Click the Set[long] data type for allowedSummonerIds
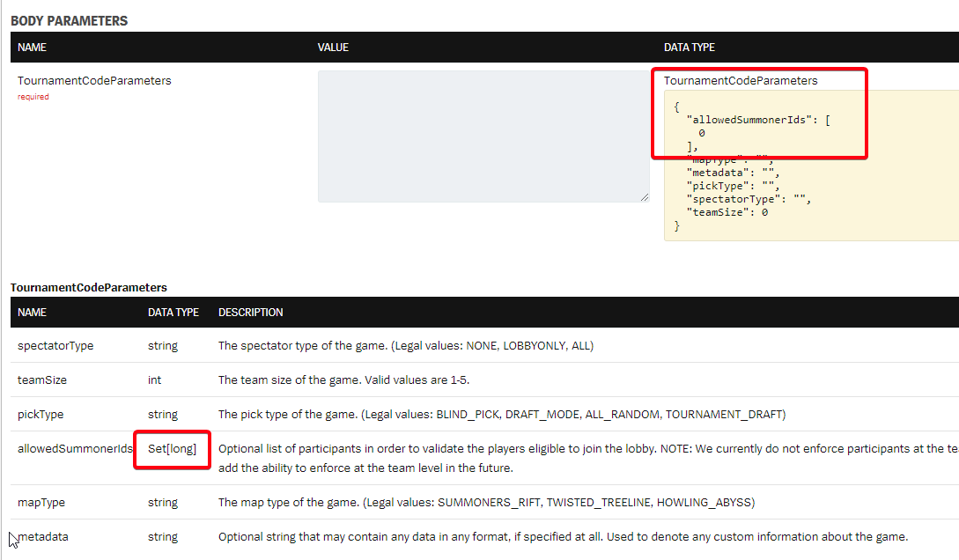Viewport: 959px width, 560px height. pos(172,448)
